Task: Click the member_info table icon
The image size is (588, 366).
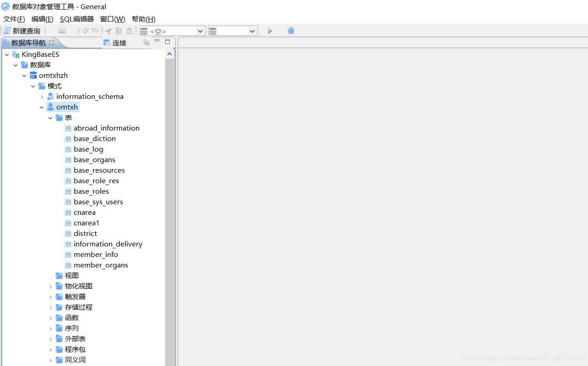Action: (68, 255)
